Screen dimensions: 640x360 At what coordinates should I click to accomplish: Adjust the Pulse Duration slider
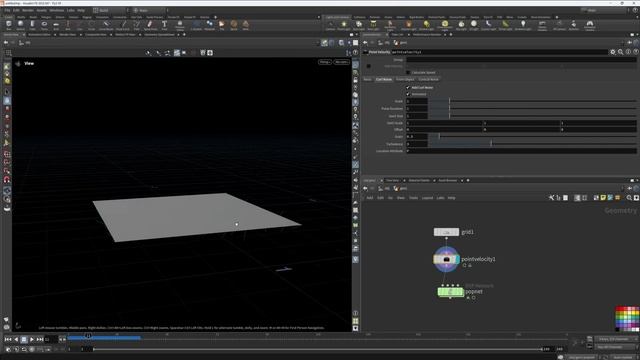tap(532, 108)
